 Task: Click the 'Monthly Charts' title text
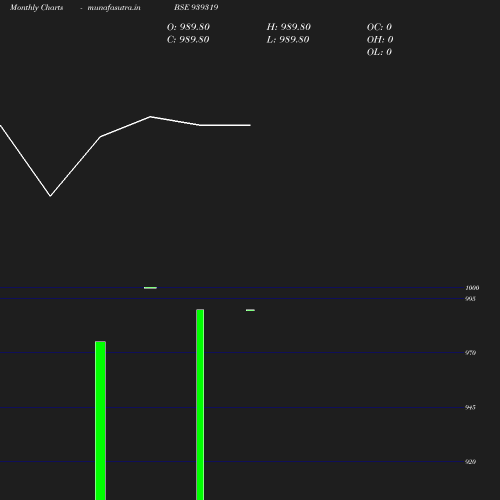point(36,7)
